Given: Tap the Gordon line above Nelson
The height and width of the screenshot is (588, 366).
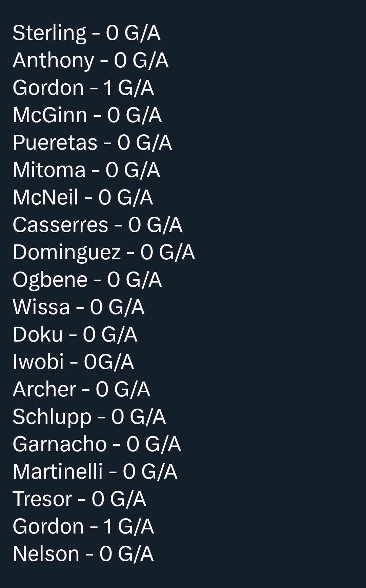Looking at the screenshot, I should [83, 526].
